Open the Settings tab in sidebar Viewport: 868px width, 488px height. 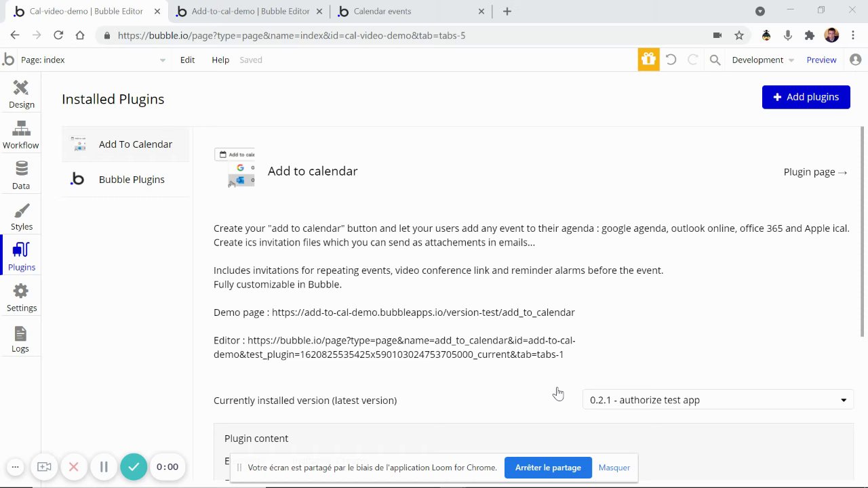point(21,298)
